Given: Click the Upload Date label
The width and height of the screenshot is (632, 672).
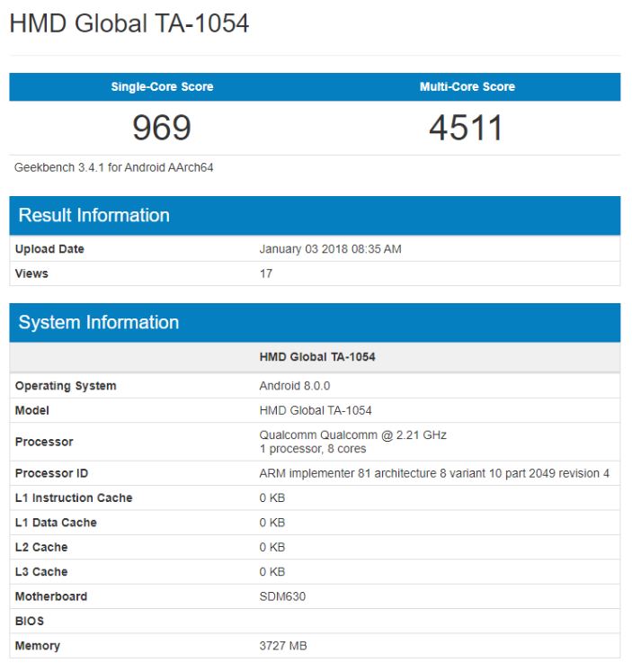Looking at the screenshot, I should (x=49, y=249).
